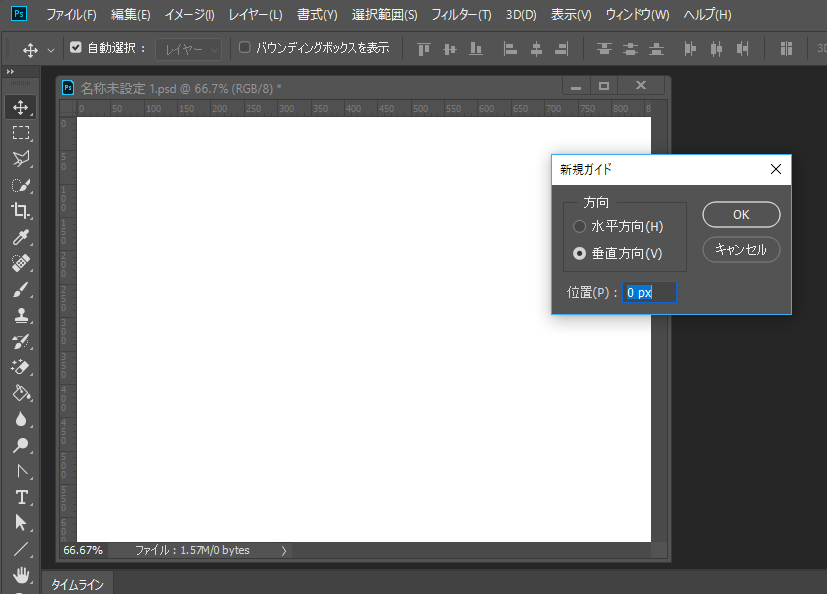Image resolution: width=827 pixels, height=594 pixels.
Task: Open the 編集(E) menu
Action: click(x=131, y=15)
